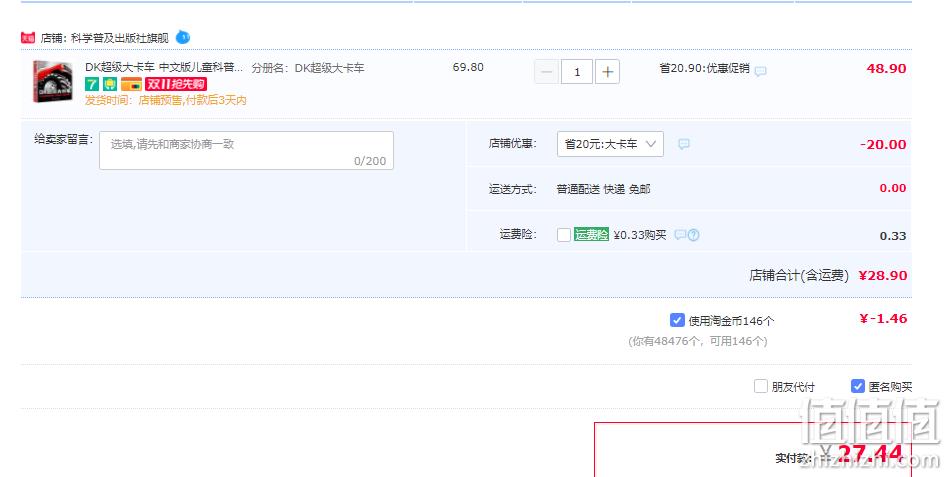Click the 双11抢先购 red tag
The image size is (949, 477).
tap(176, 84)
